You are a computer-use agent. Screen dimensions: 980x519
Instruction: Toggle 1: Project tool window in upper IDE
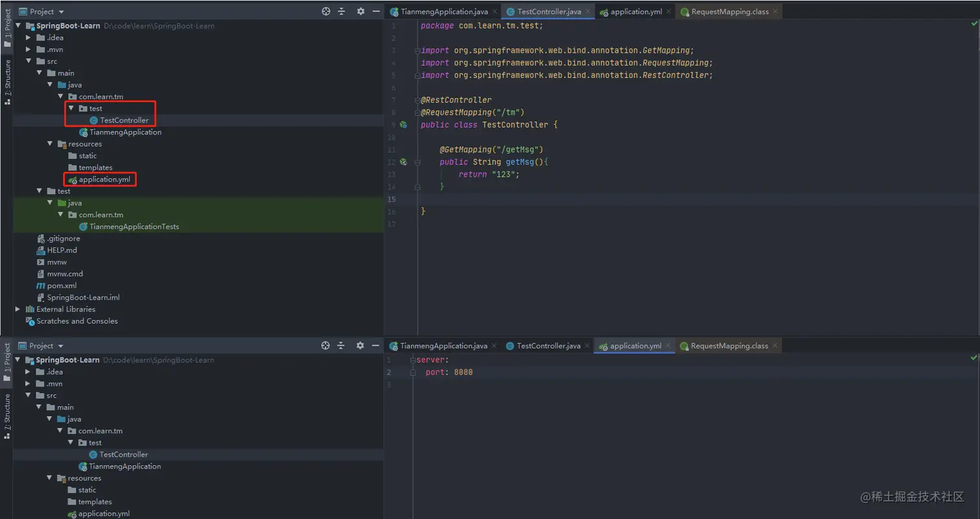coord(7,29)
